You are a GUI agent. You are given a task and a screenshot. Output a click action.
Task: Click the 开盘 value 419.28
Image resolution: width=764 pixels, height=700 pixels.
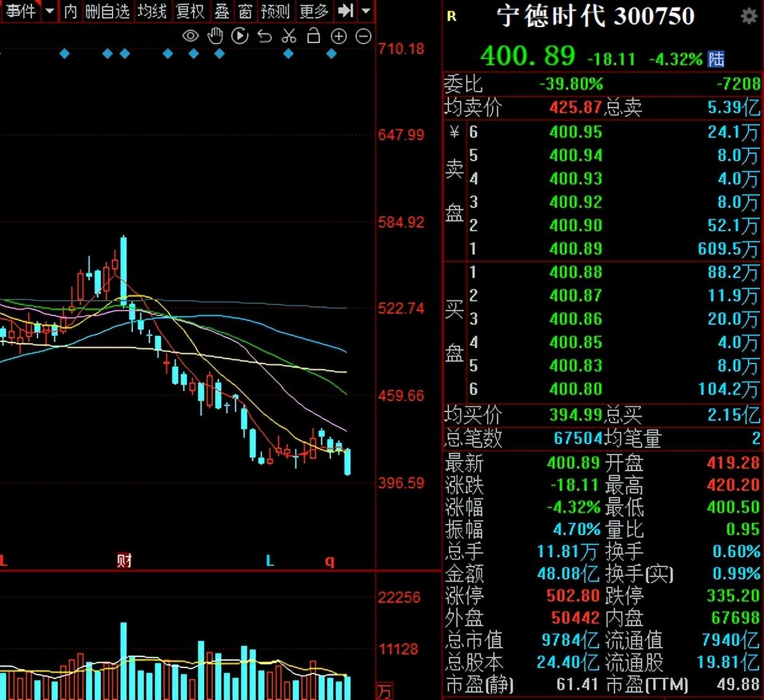pyautogui.click(x=733, y=463)
